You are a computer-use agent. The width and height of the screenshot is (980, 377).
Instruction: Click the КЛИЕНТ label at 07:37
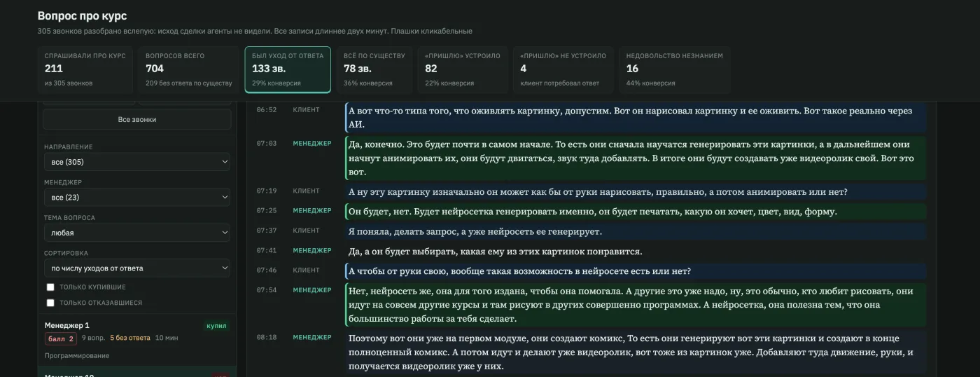(306, 231)
